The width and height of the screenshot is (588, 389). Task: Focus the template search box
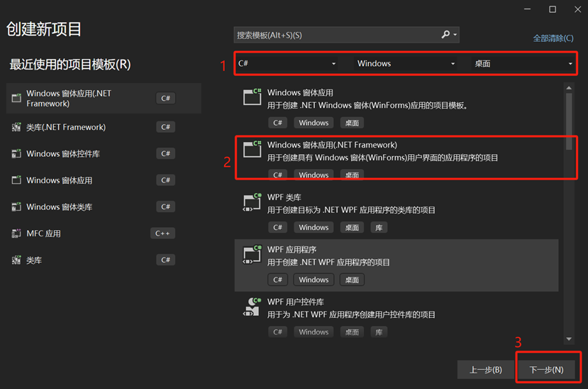point(347,35)
